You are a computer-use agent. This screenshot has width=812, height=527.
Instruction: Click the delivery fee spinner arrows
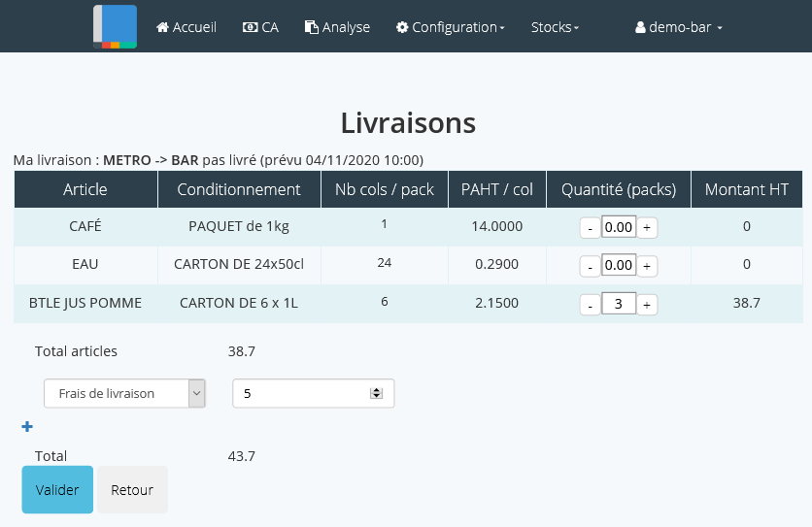coord(377,393)
